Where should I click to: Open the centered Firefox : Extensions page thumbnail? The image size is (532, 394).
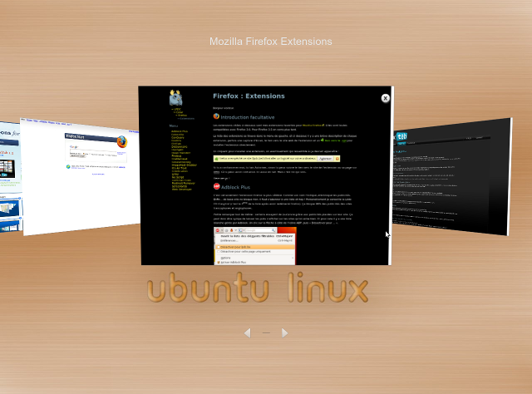[266, 175]
